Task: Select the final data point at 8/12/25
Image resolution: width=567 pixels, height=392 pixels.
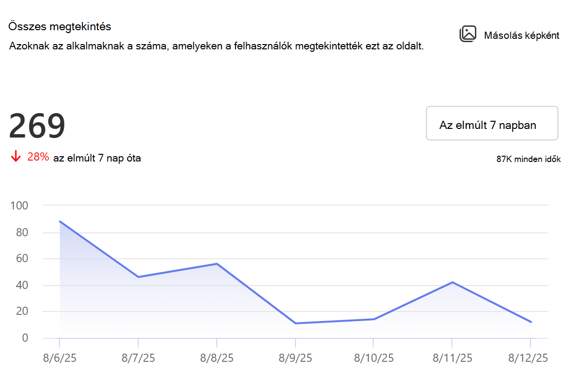Action: (x=531, y=322)
